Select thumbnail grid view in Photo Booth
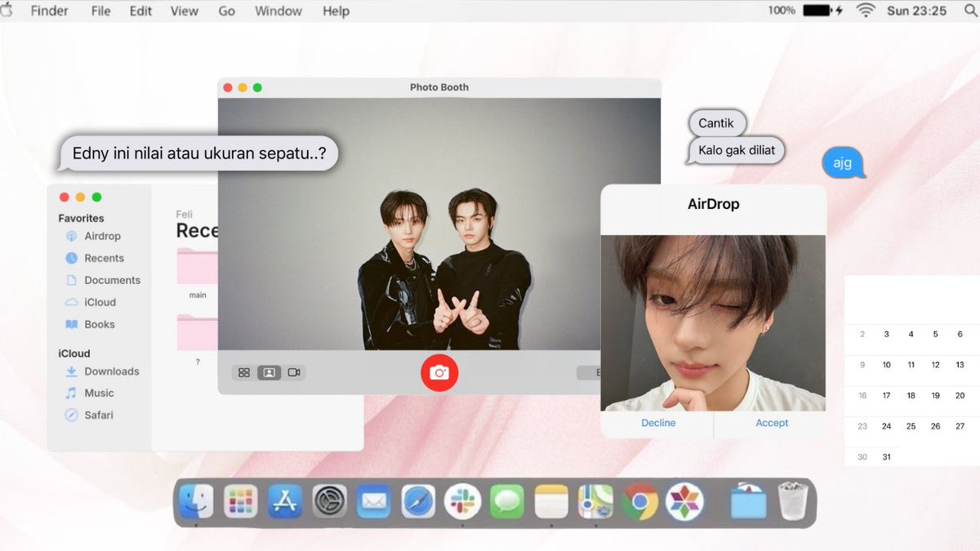This screenshot has height=551, width=980. tap(243, 372)
